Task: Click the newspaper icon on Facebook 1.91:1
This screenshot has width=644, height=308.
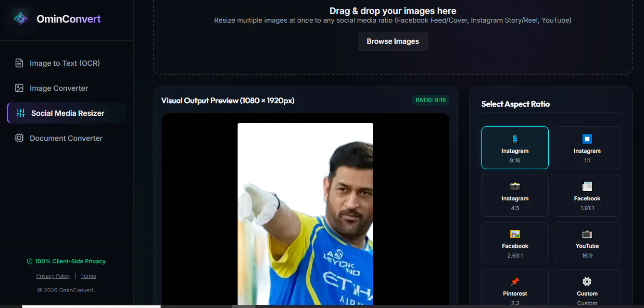Action: 587,186
